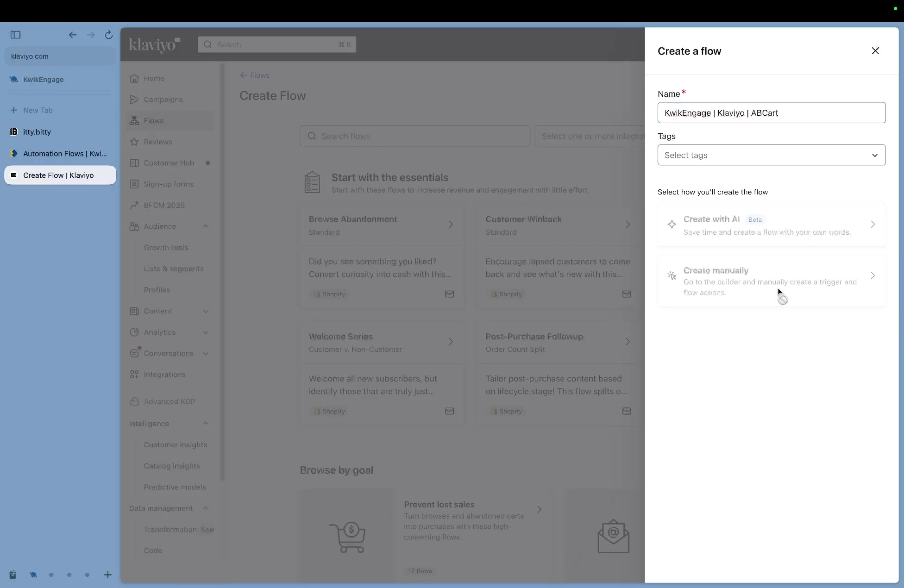Viewport: 904px width, 588px height.
Task: Collapse the Audience section
Action: pyautogui.click(x=206, y=226)
